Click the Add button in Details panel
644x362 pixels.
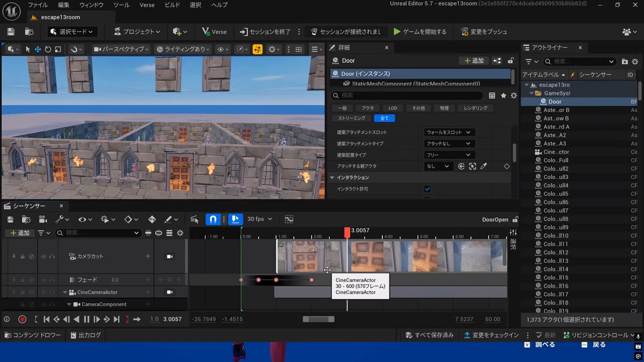[474, 61]
